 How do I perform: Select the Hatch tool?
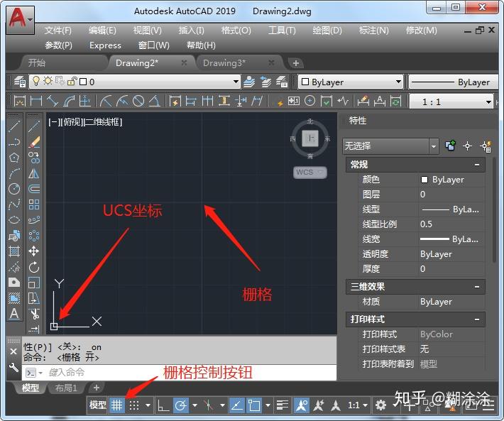14,251
